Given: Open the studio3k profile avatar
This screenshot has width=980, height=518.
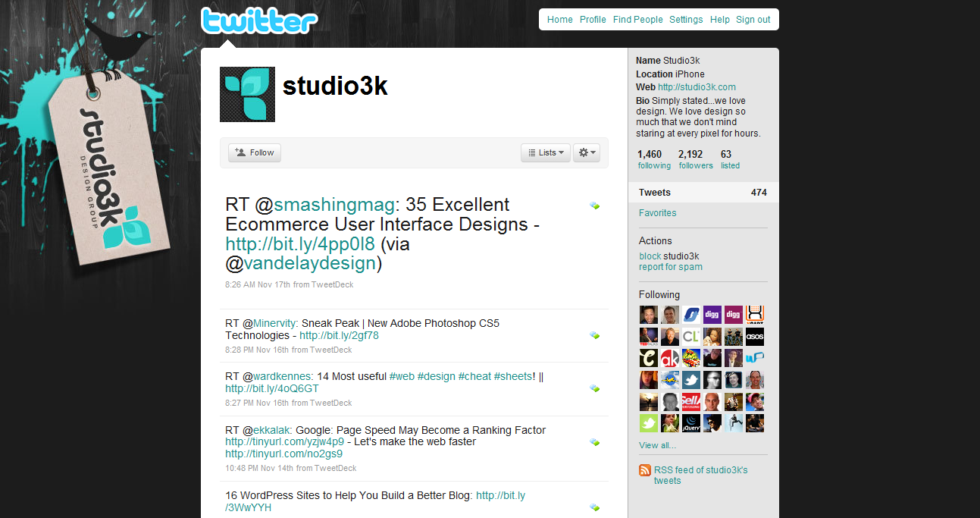Looking at the screenshot, I should coord(247,94).
